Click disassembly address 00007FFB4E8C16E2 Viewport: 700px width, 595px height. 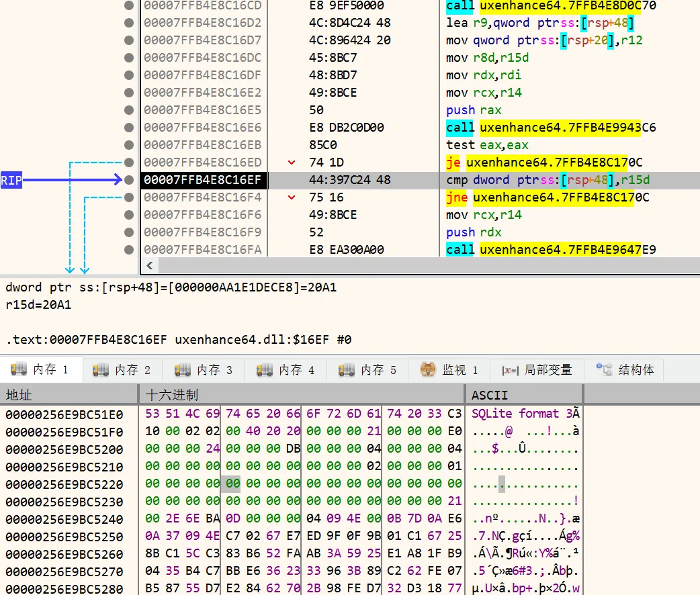[202, 93]
